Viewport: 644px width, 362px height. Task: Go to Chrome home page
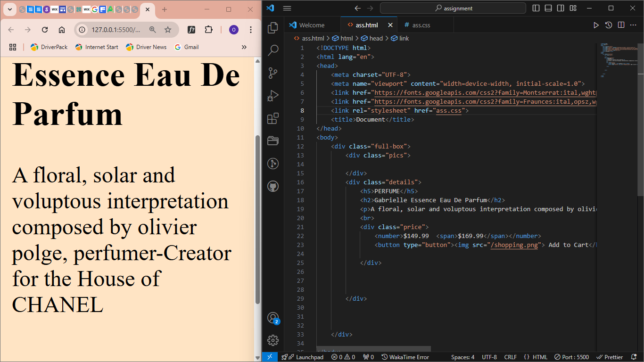tap(62, 30)
